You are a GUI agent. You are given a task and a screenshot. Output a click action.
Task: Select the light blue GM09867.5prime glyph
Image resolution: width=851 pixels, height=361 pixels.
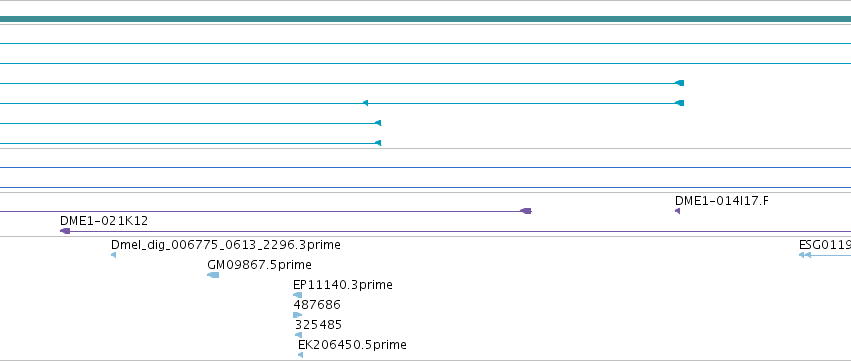click(x=213, y=275)
